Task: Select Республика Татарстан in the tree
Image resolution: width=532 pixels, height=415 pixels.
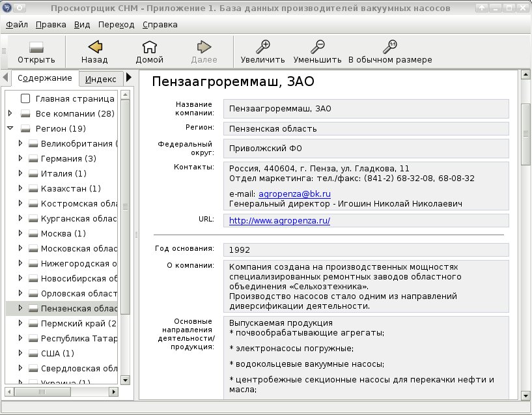Action: [79, 338]
